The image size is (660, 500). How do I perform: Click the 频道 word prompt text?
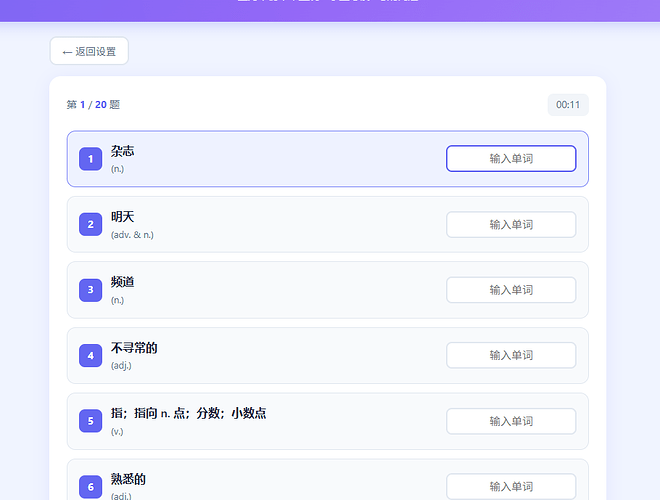[x=123, y=282]
